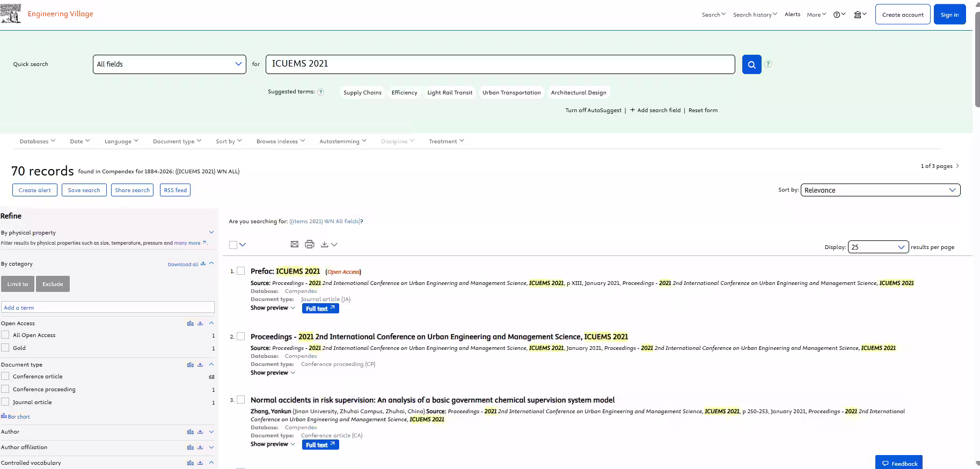Click the download records icon in results toolbar

(325, 245)
